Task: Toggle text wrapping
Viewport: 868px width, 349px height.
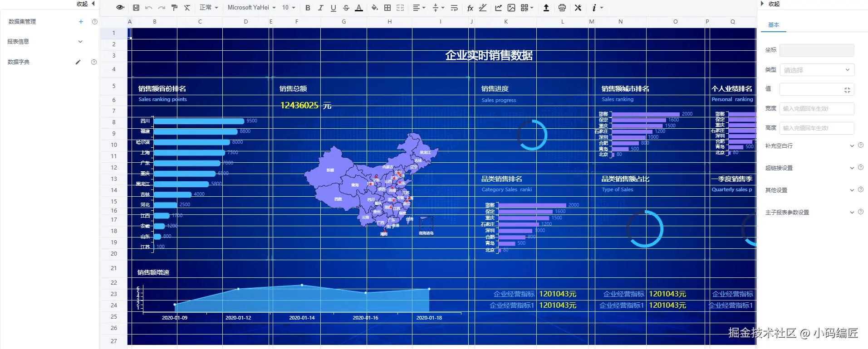Action: coord(454,8)
